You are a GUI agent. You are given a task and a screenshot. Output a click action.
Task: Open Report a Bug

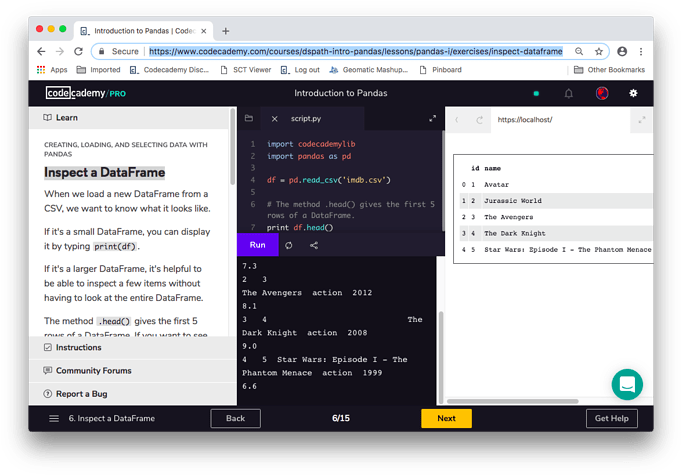133,394
